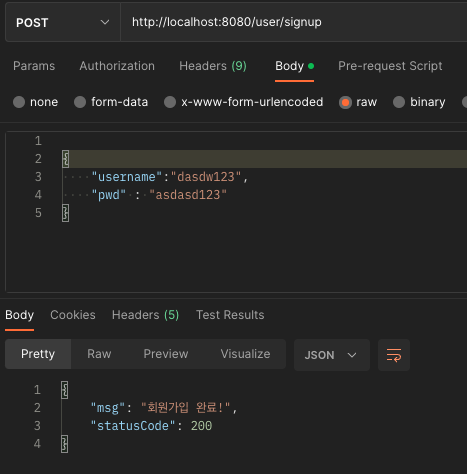Switch to response Cookies tab
Image resolution: width=467 pixels, height=474 pixels.
[73, 315]
